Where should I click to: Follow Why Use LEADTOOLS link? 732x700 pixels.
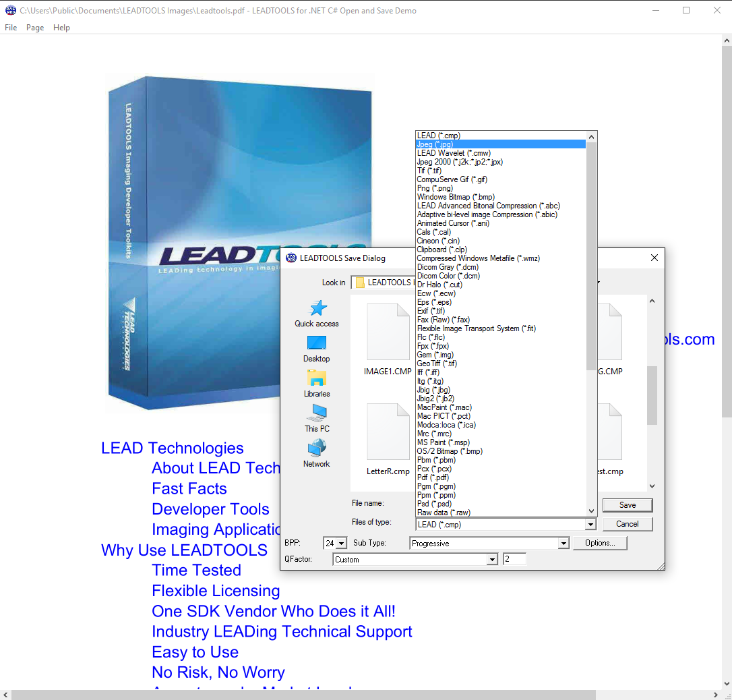pos(185,550)
